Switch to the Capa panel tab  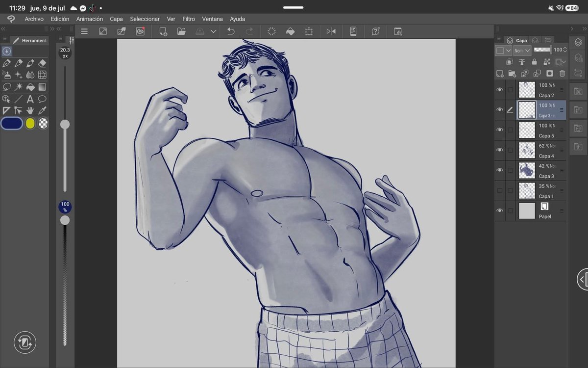coord(517,40)
